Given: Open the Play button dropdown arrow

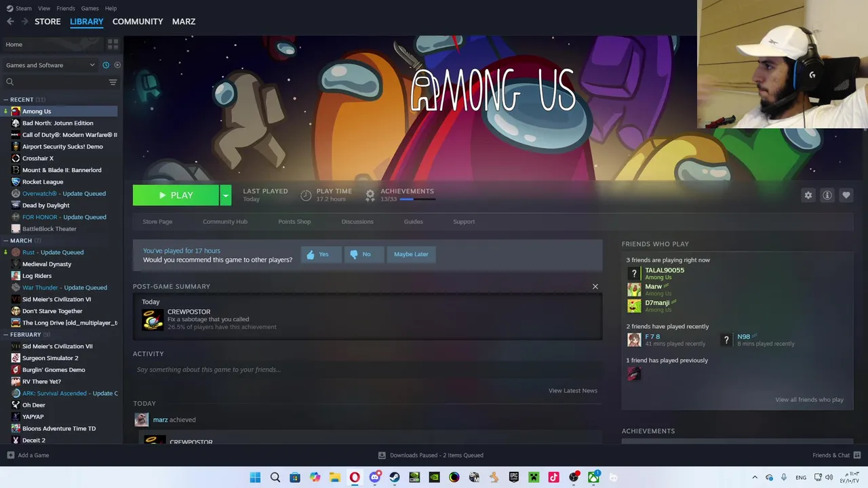Looking at the screenshot, I should point(226,195).
